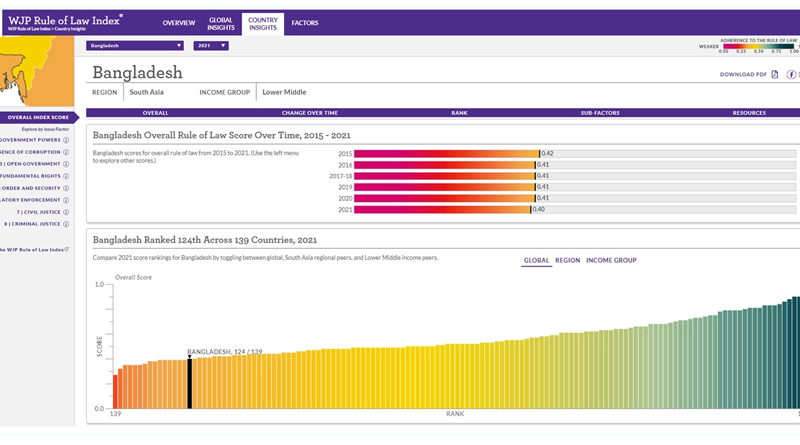
Task: Click the 2021 score bar
Action: [442, 210]
